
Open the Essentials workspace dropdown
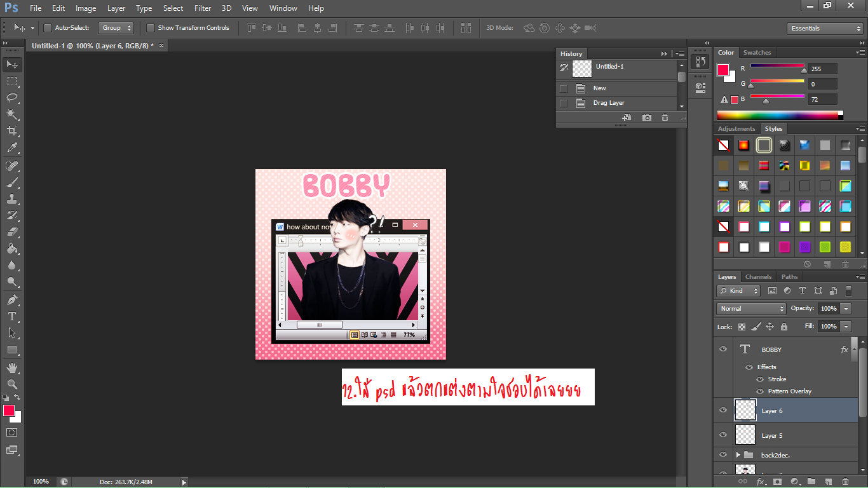824,29
